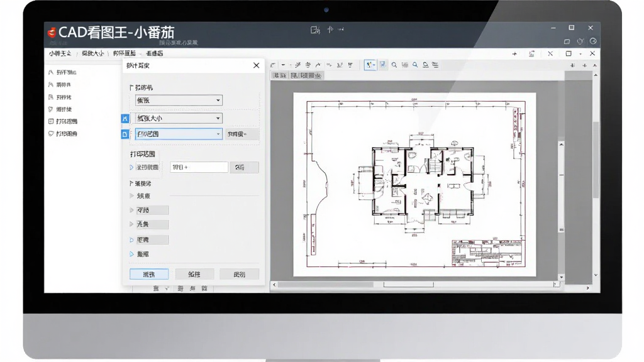
Task: Click the text field in the 打印范围 section
Action: pos(199,167)
